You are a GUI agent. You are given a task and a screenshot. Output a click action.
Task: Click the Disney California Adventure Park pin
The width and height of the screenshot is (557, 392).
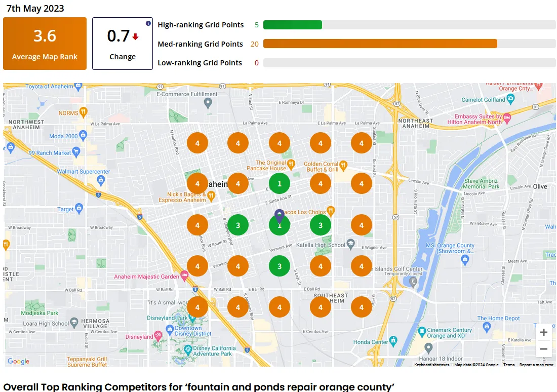click(188, 351)
